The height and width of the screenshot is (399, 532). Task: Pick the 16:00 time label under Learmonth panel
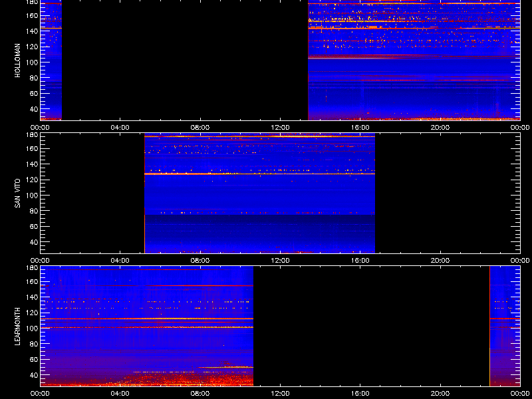[x=360, y=394]
